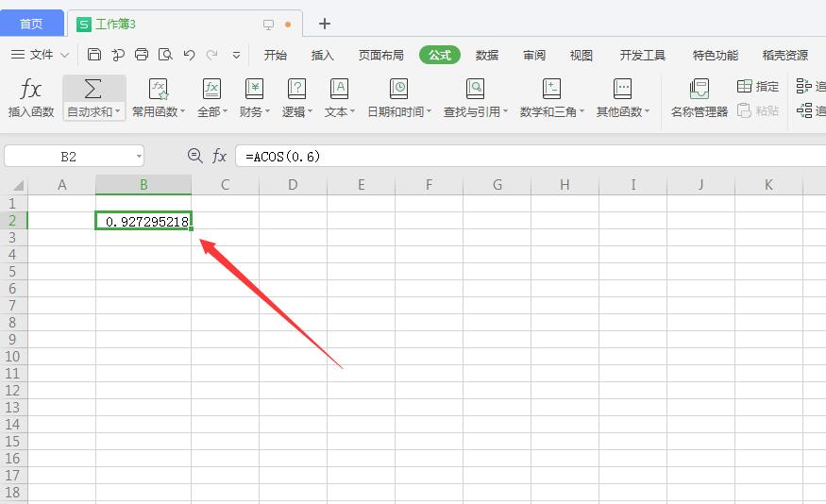Select row 10 header
Viewport: 826px width, 504px height.
pyautogui.click(x=12, y=357)
